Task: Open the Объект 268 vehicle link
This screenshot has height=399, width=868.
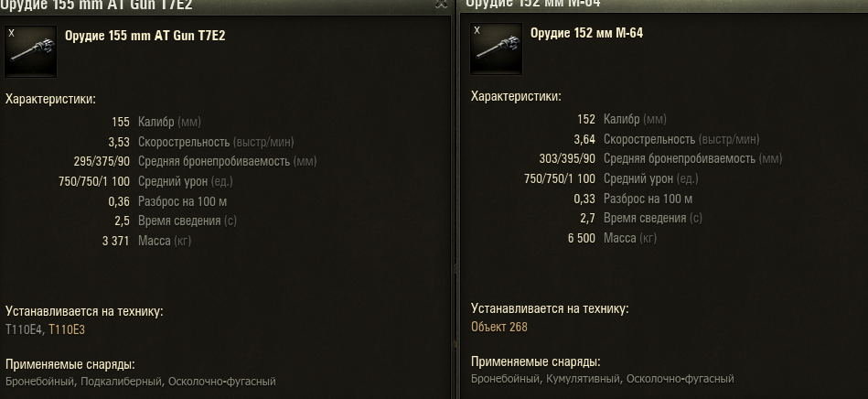Action: (x=499, y=327)
